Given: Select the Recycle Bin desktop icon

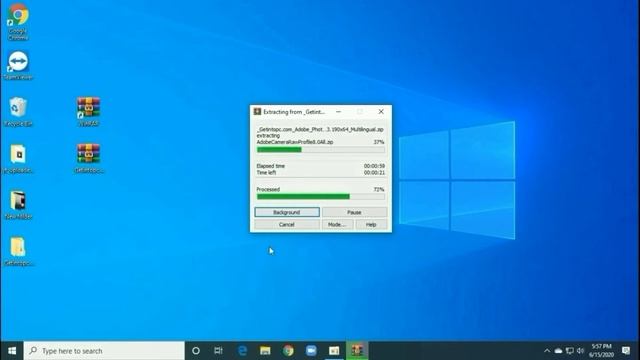Looking at the screenshot, I should point(18,112).
